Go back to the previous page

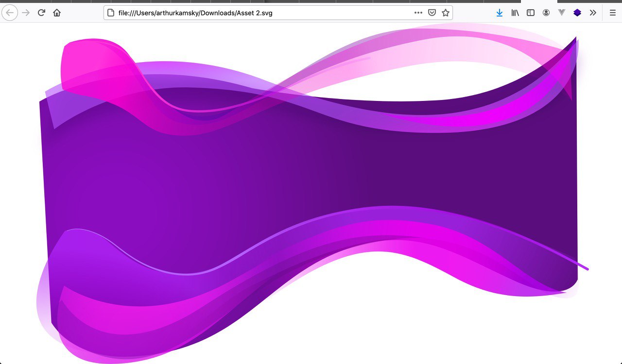10,13
